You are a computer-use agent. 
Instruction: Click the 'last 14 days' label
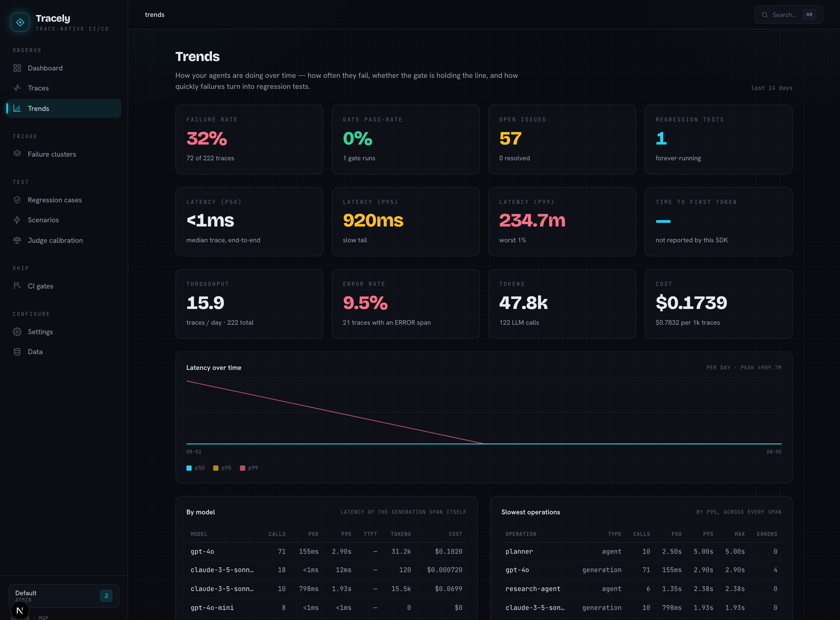click(772, 88)
